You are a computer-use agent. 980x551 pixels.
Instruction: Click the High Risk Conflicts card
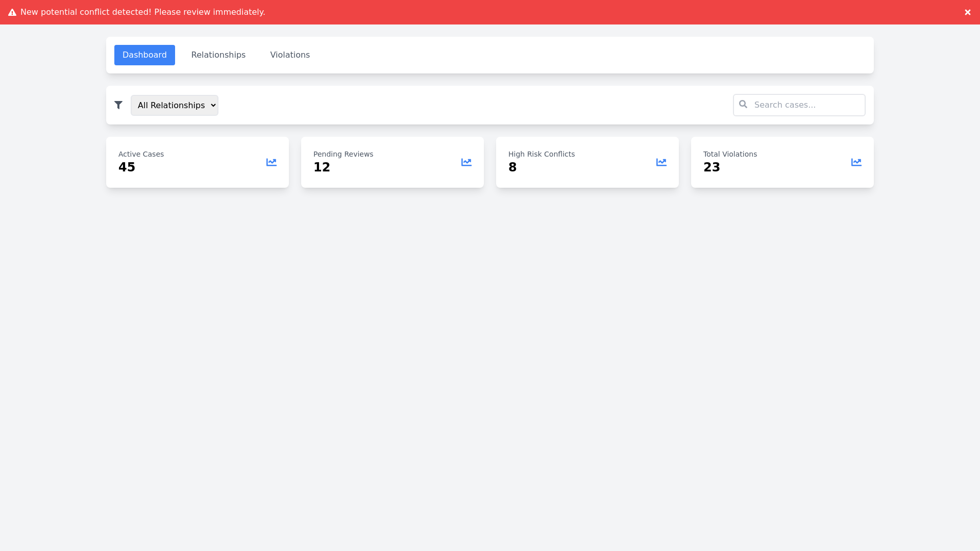click(x=587, y=162)
